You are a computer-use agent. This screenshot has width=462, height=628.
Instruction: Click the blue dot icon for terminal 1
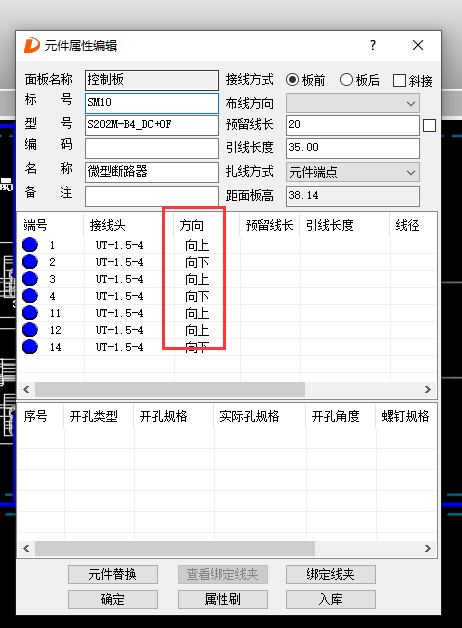tap(30, 244)
